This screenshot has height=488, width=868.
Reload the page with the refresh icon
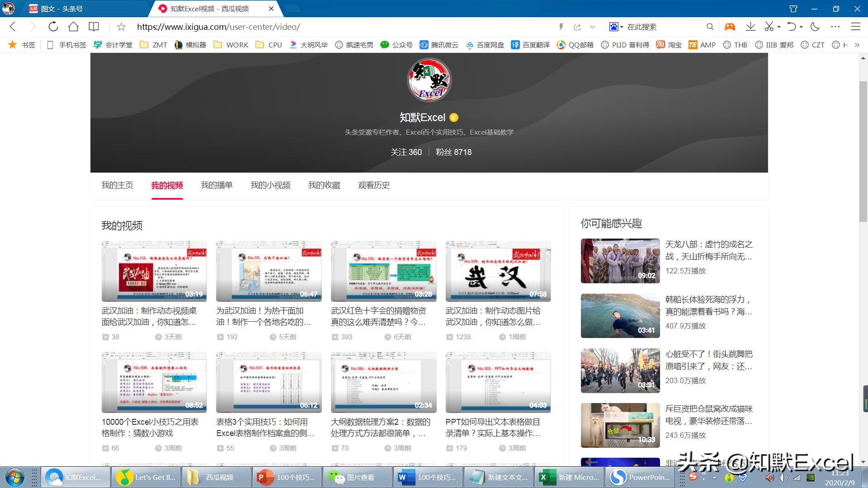pos(53,27)
